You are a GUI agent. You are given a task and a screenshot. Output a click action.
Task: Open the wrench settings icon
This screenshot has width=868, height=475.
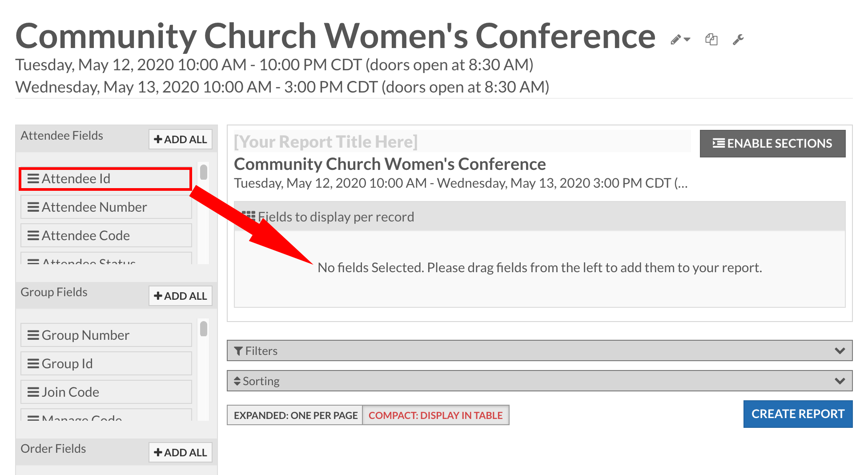pos(738,40)
